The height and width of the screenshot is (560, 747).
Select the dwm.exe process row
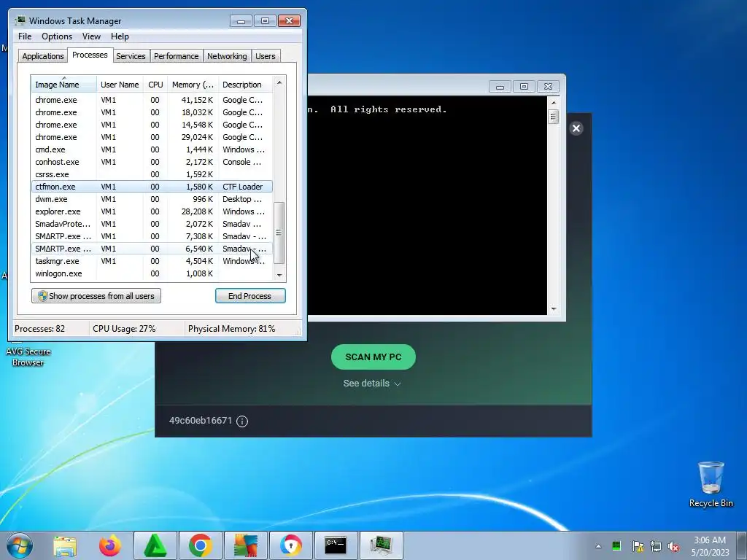152,199
